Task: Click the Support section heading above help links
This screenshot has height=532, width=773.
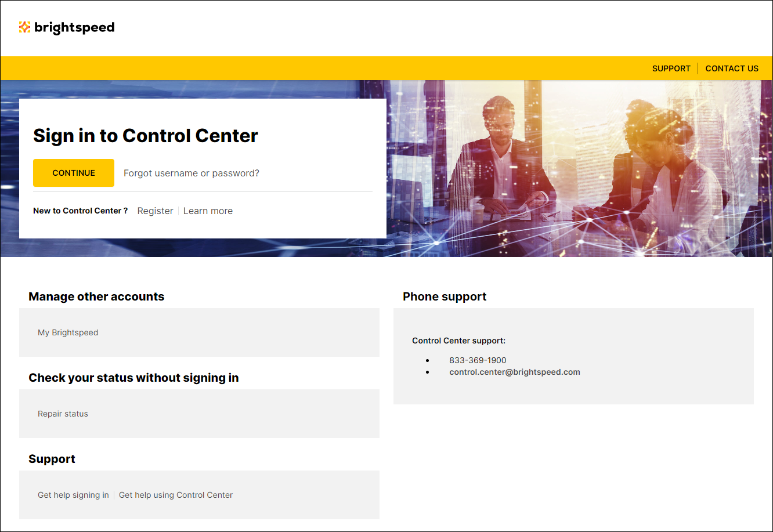Action: (x=52, y=459)
